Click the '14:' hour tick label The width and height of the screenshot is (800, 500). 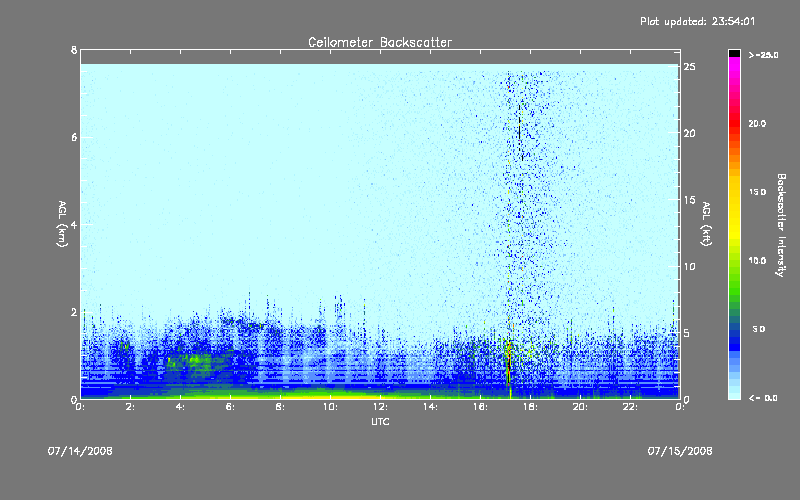[x=431, y=407]
